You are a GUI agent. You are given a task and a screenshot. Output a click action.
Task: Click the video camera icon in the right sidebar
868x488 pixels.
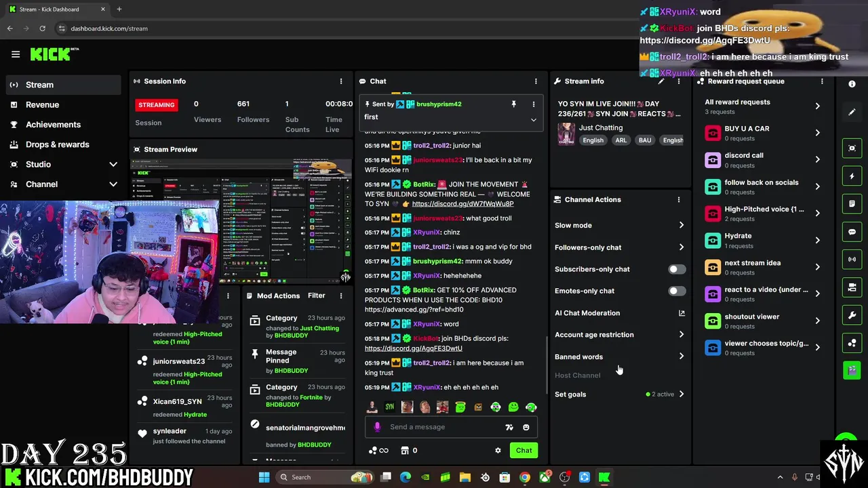[x=852, y=287]
